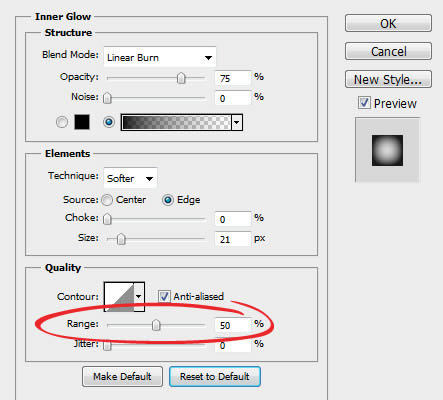Click Reset to Default
Image resolution: width=443 pixels, height=400 pixels.
tap(215, 377)
